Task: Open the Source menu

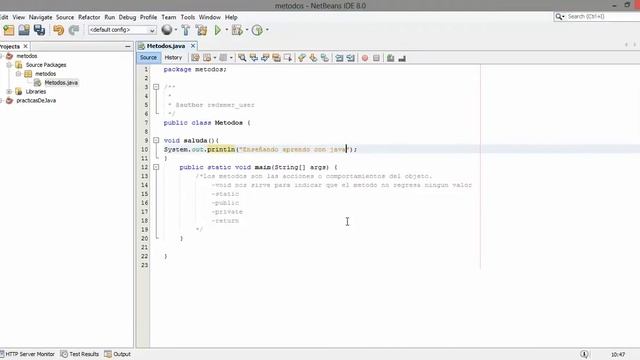Action: tap(65, 17)
